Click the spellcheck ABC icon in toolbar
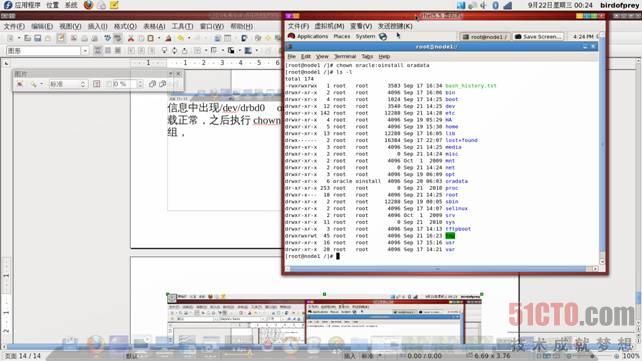 pos(107,38)
